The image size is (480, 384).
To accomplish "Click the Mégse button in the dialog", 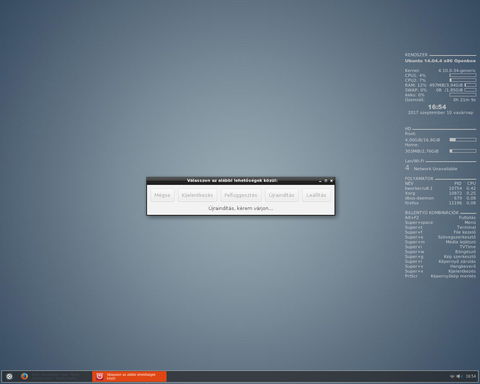I will [162, 195].
